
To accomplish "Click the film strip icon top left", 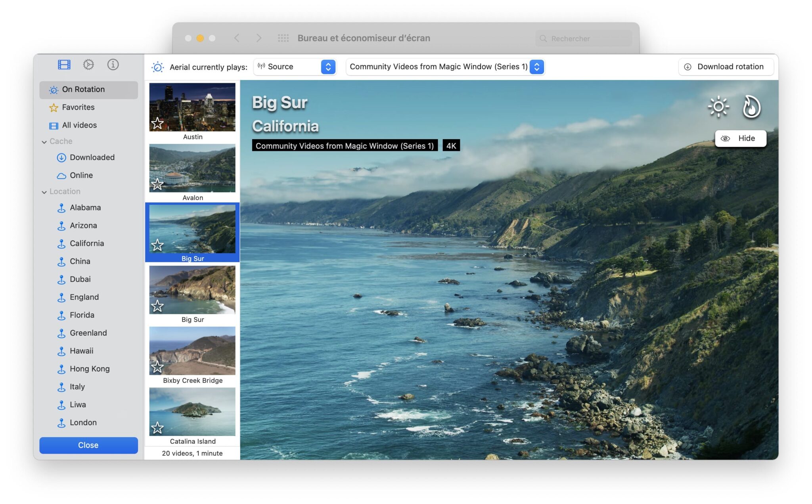I will (x=63, y=64).
